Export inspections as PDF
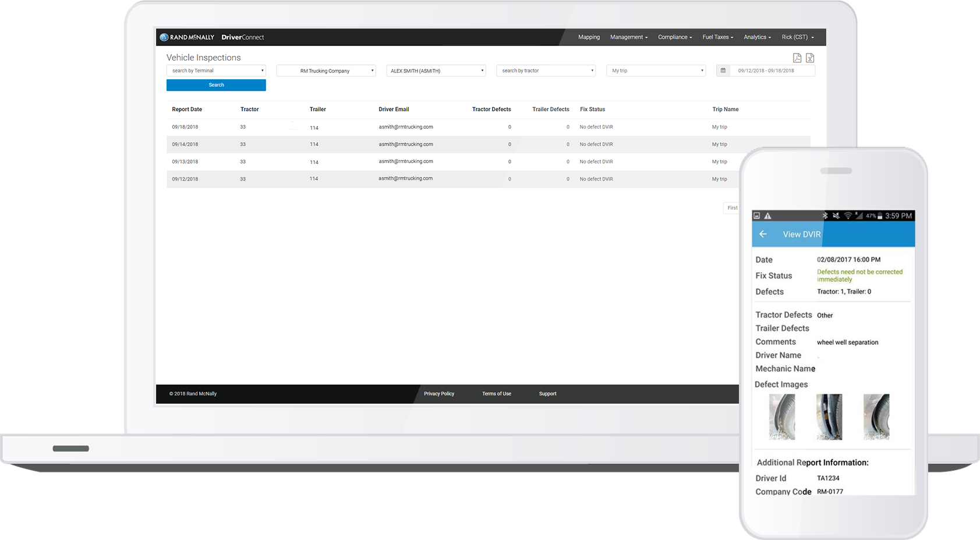 click(x=797, y=58)
